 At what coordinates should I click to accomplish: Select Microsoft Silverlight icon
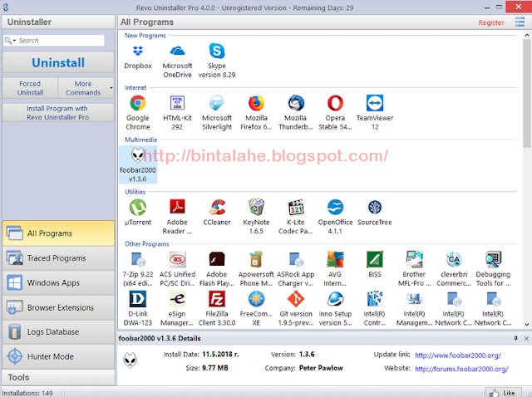tap(217, 104)
